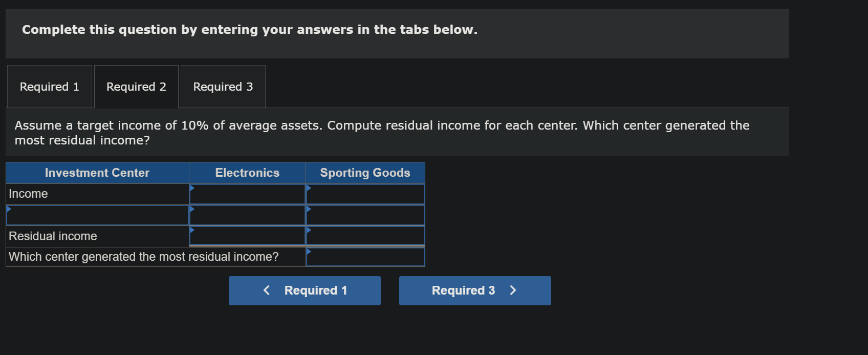868x355 pixels.
Task: Select the empty Sporting Goods cell in second row
Action: coord(365,215)
